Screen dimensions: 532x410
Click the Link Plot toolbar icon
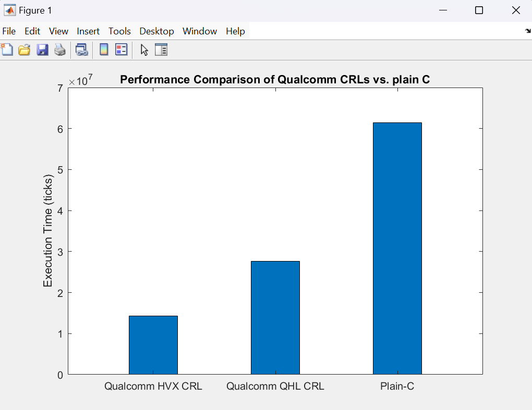(x=81, y=49)
